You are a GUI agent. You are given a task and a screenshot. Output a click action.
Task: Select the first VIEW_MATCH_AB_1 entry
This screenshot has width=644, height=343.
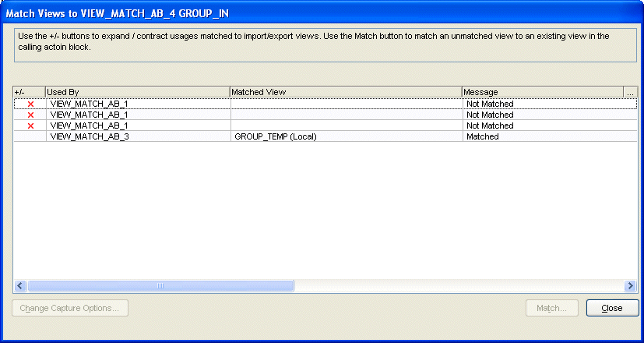pos(89,104)
